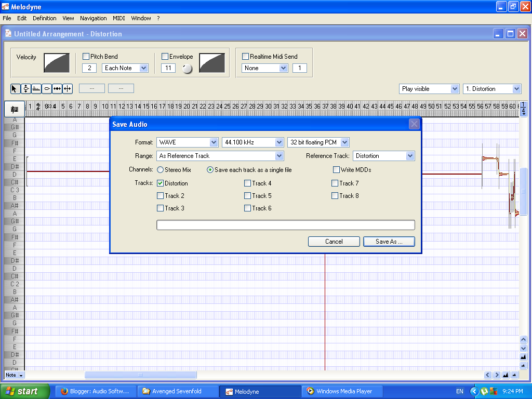Select the Stereo Mix radio button

[160, 170]
